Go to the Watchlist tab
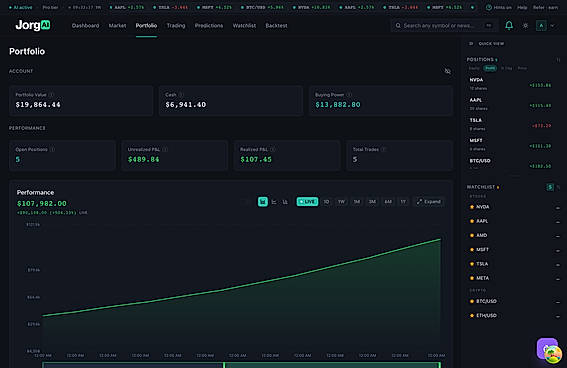 click(x=244, y=26)
